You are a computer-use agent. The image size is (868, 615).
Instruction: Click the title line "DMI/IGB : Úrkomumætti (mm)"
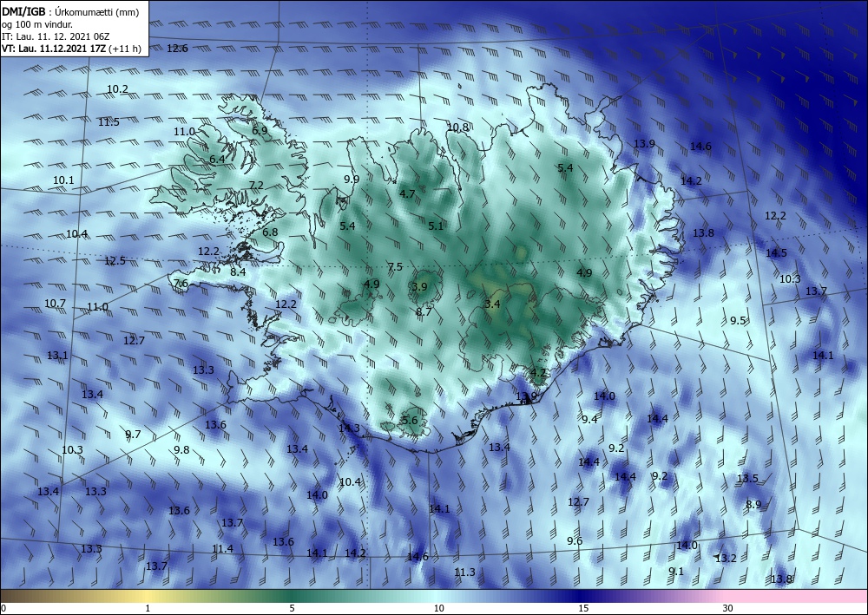click(69, 13)
